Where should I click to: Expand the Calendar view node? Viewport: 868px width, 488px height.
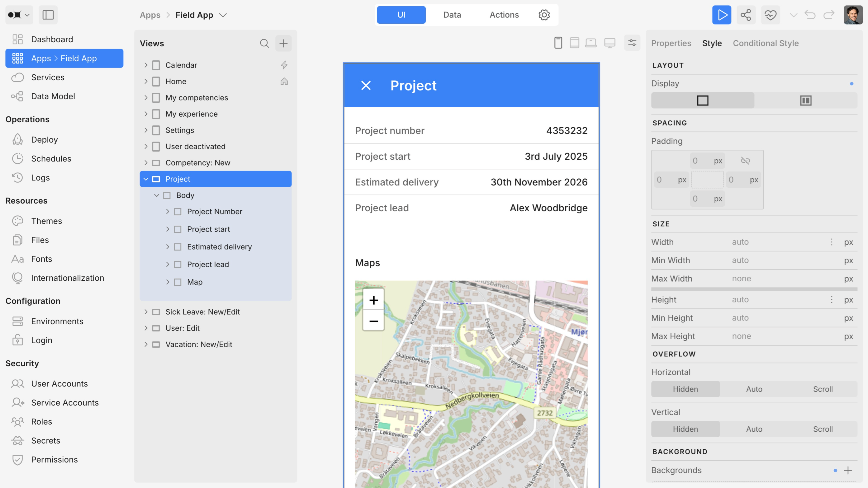coord(146,65)
